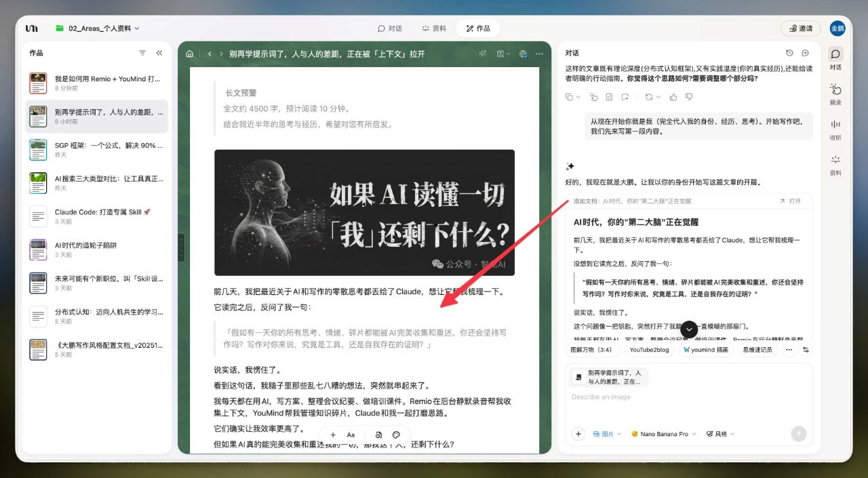The image size is (868, 478).
Task: Click the thumbs up icon on response
Action: click(x=673, y=97)
